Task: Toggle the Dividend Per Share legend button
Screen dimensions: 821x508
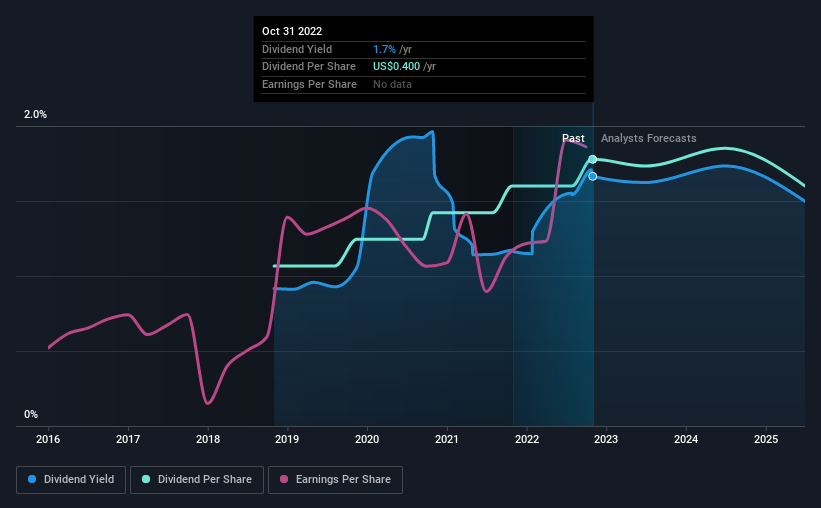Action: [x=197, y=480]
